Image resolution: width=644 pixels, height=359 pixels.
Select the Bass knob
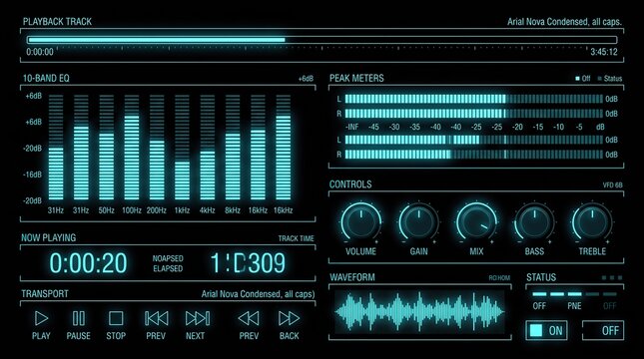pyautogui.click(x=534, y=222)
